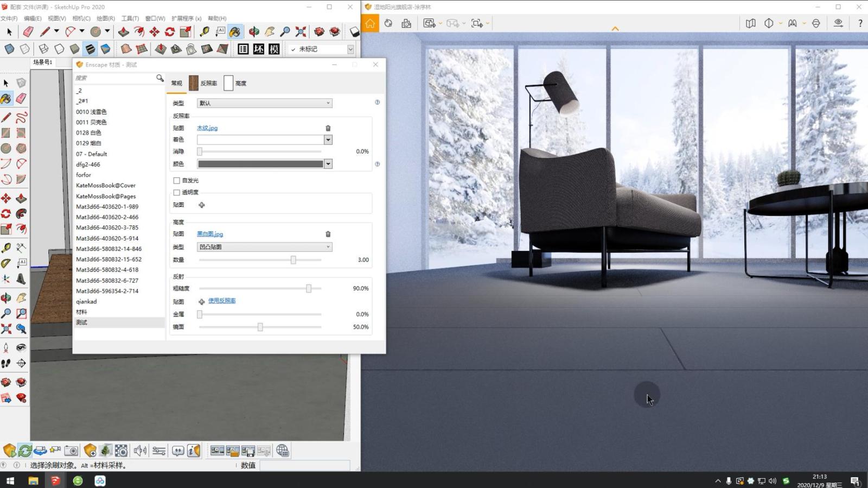Open the 类型 默认 material type dropdown
Viewport: 868px width, 488px height.
(264, 103)
